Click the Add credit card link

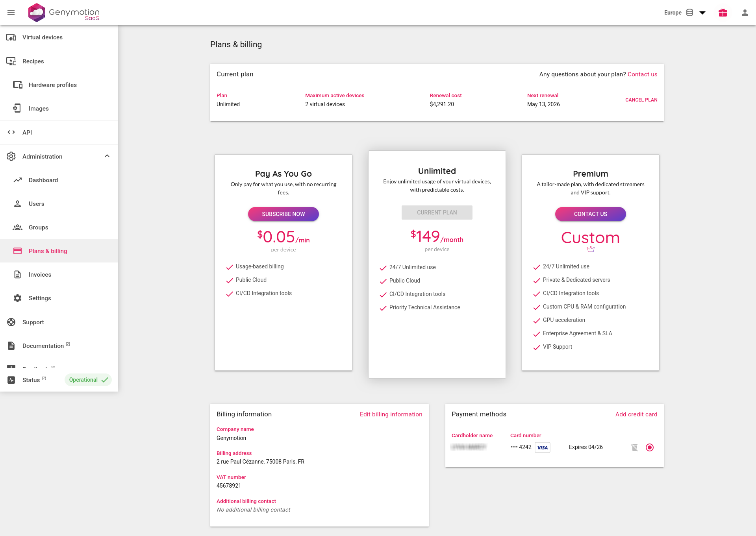636,414
